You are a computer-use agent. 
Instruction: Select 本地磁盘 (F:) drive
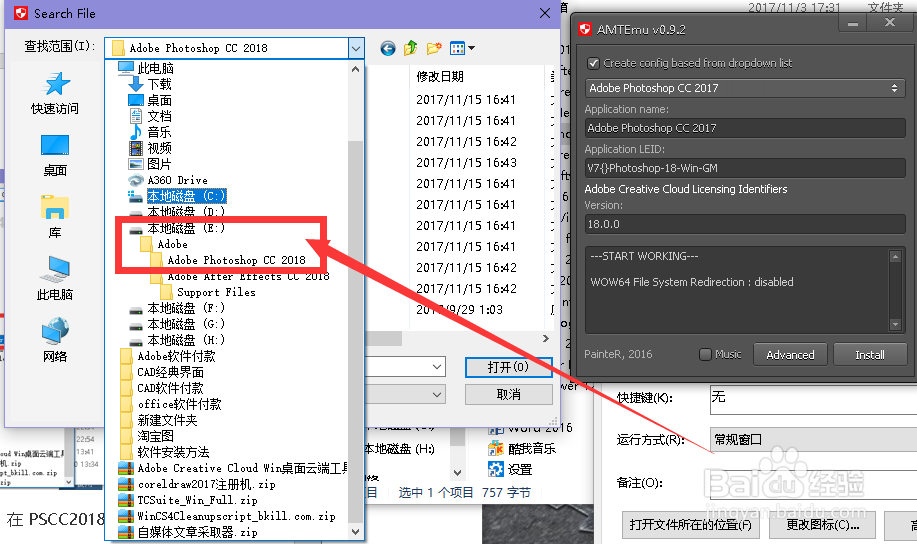coord(177,308)
